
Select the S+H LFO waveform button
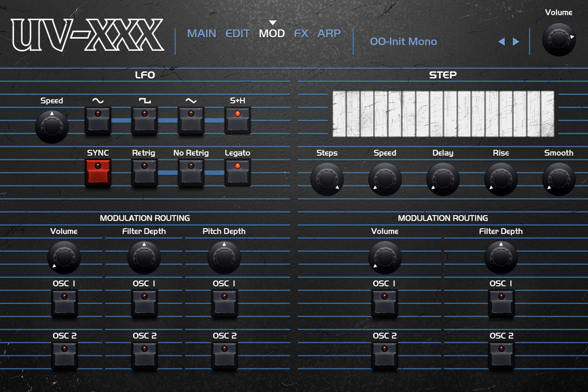pos(238,120)
